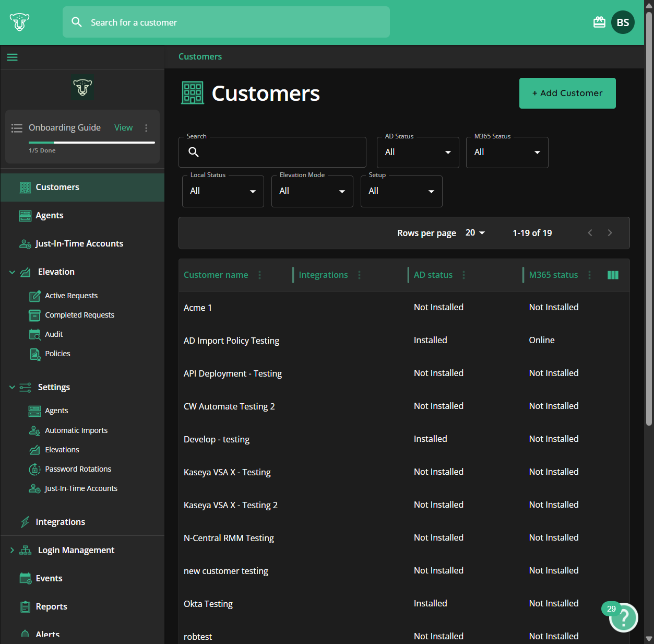Image resolution: width=654 pixels, height=644 pixels.
Task: Click the Integrations lightning bolt icon
Action: point(25,522)
